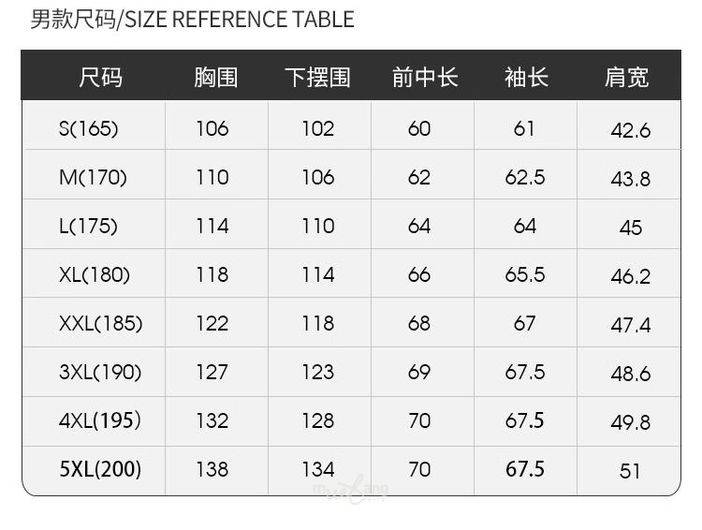Click the 下摆围 column header
Image resolution: width=702 pixels, height=530 pixels.
pyautogui.click(x=318, y=77)
